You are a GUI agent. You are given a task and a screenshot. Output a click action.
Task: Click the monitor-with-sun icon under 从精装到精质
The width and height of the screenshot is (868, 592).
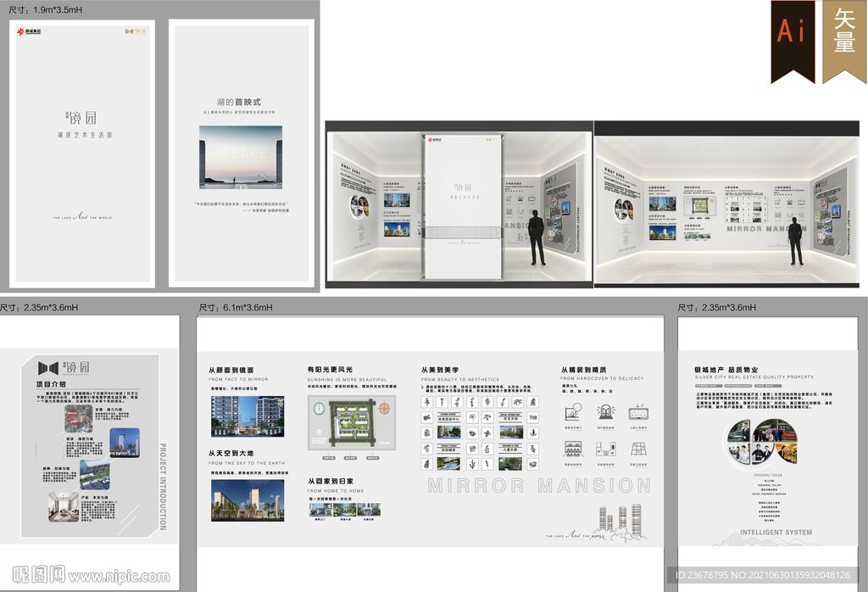click(573, 412)
